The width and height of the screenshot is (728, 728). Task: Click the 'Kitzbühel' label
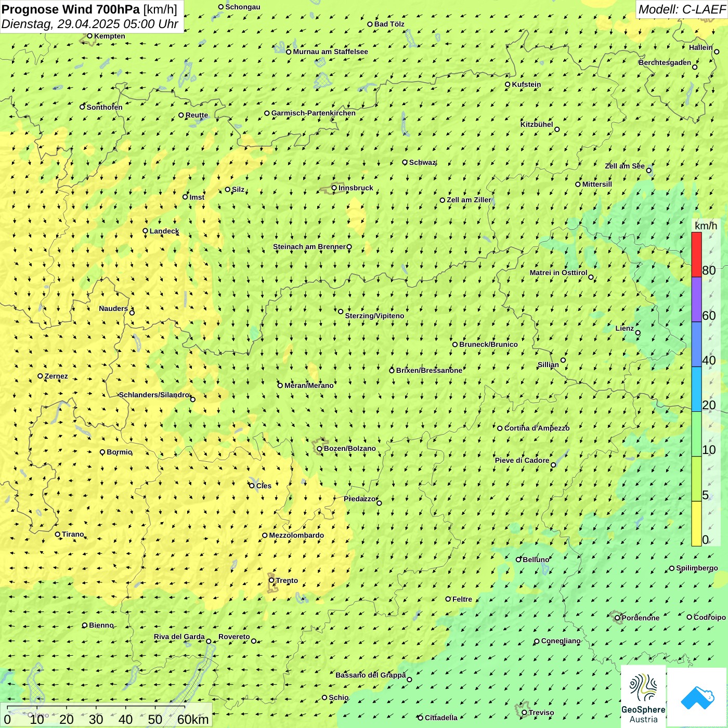pos(537,124)
